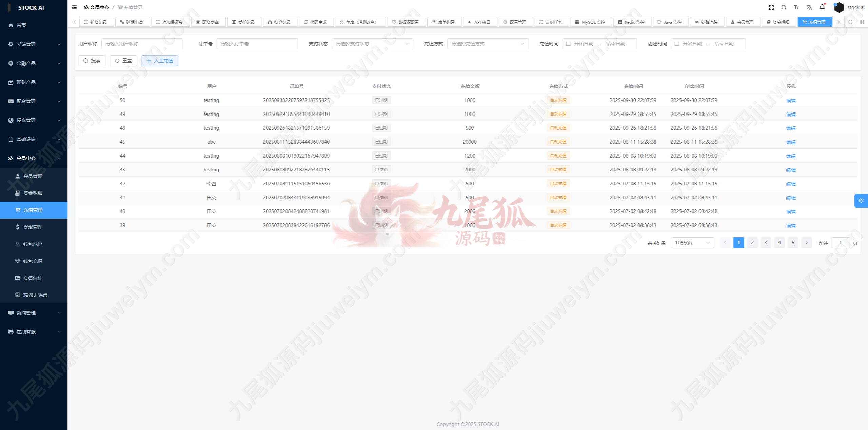868x430 pixels.
Task: Open notifications bell icon
Action: pyautogui.click(x=822, y=7)
